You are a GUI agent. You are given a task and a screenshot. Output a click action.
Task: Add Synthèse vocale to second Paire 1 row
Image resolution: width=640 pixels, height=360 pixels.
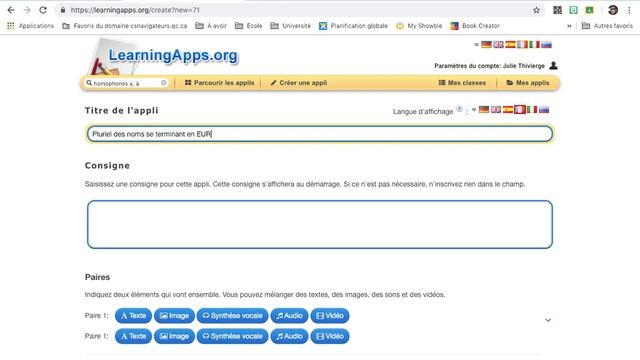[x=232, y=336]
